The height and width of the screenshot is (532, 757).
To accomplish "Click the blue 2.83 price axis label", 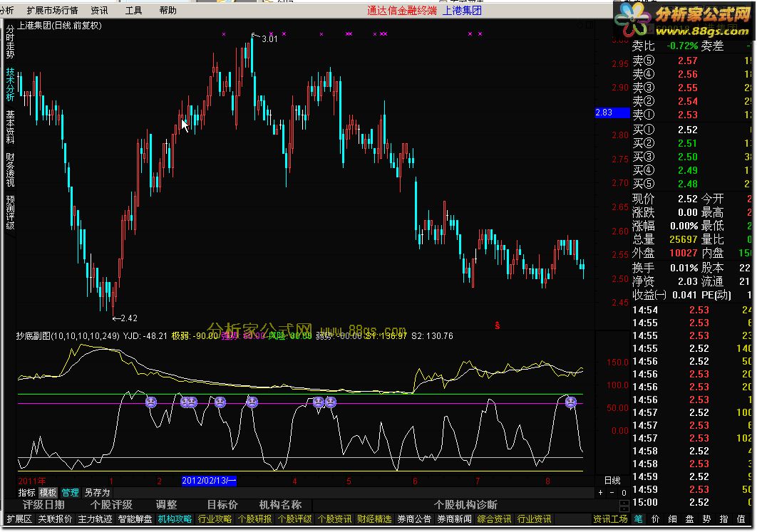I will coord(612,113).
